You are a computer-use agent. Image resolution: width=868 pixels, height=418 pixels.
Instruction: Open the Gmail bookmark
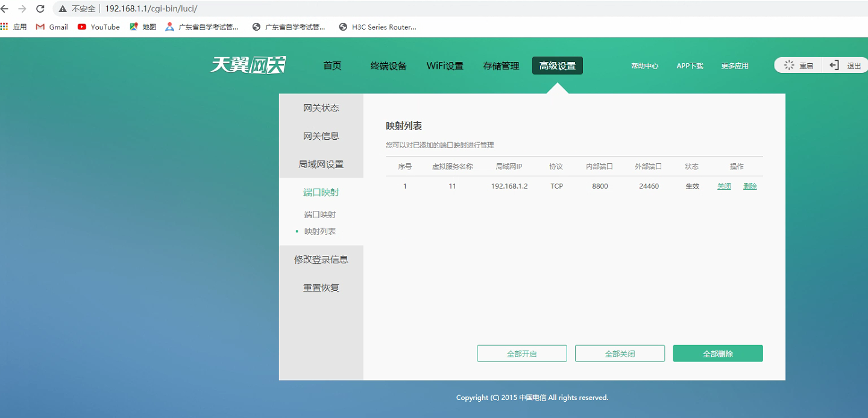point(52,27)
